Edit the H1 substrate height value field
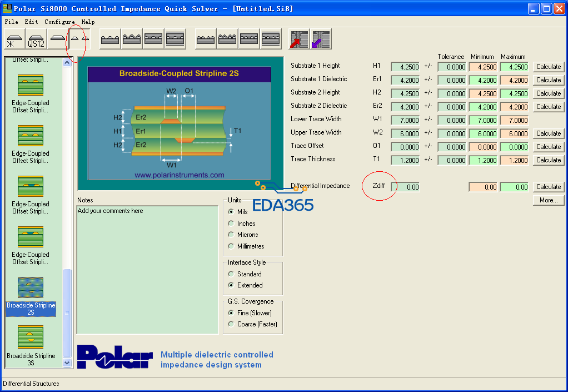Viewport: 568px width, 392px height. coord(405,67)
